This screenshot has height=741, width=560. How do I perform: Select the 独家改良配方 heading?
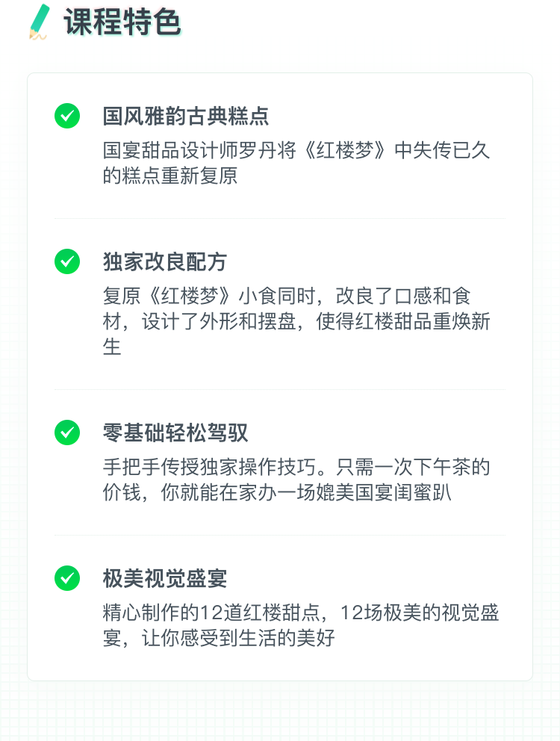coord(165,261)
